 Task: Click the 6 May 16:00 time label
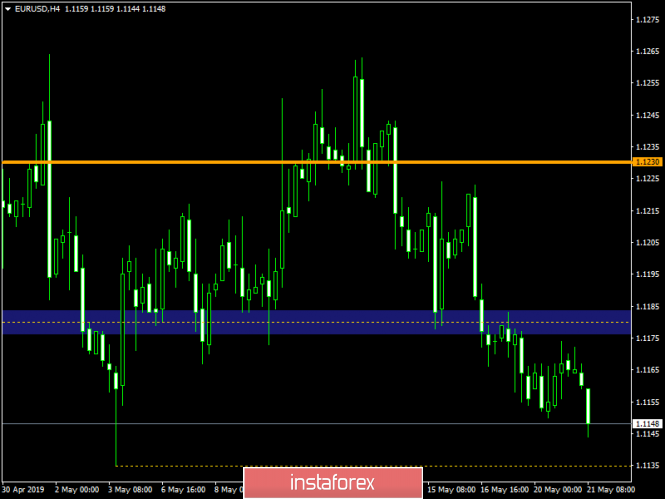(x=183, y=490)
